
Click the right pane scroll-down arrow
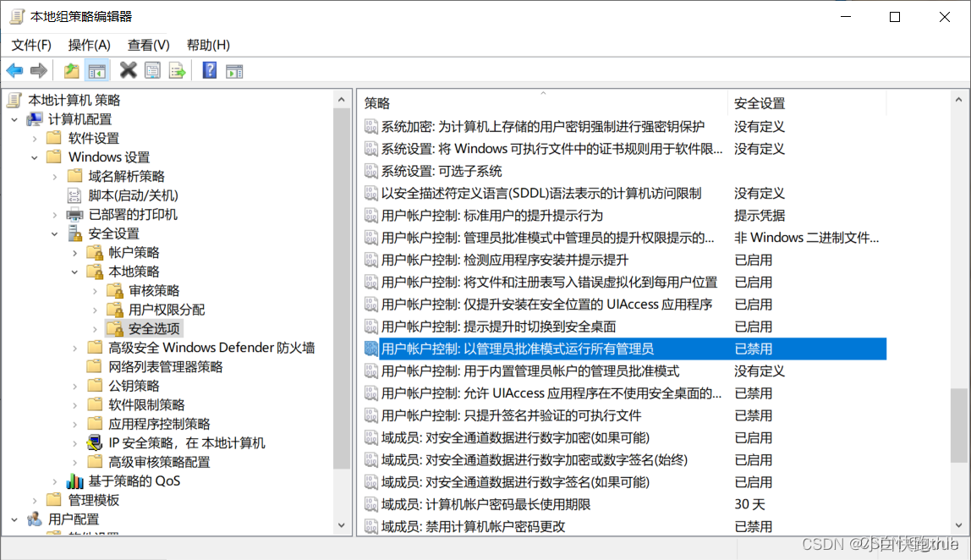(x=958, y=525)
